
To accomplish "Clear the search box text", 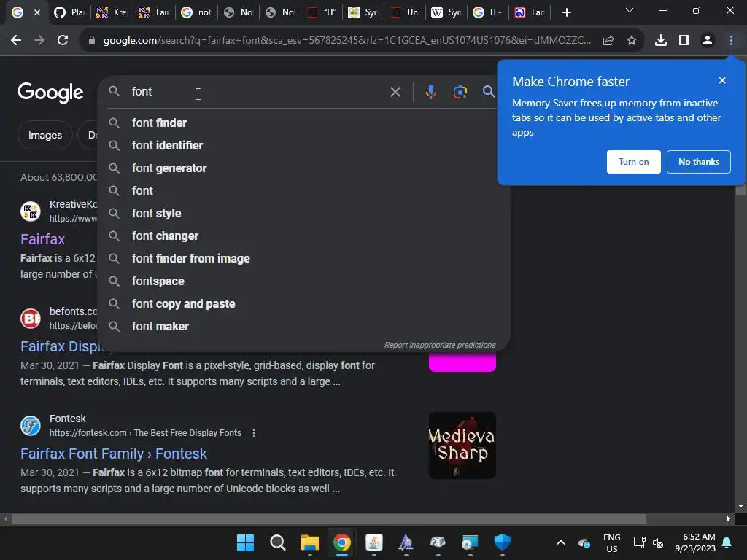I will tap(395, 91).
